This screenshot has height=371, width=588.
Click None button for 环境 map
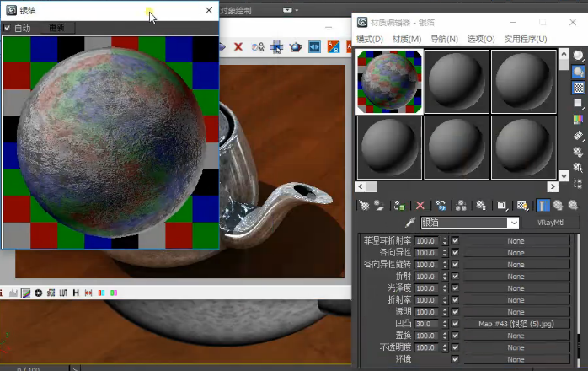(516, 359)
